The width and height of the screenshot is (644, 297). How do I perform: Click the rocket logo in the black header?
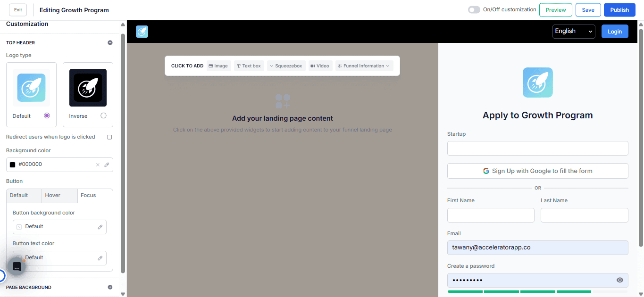point(142,32)
